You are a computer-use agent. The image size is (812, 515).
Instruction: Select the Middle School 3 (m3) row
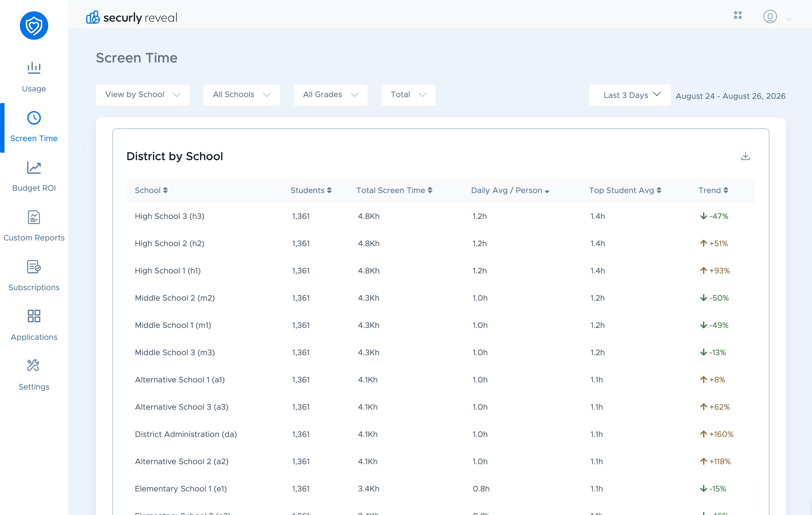click(441, 352)
